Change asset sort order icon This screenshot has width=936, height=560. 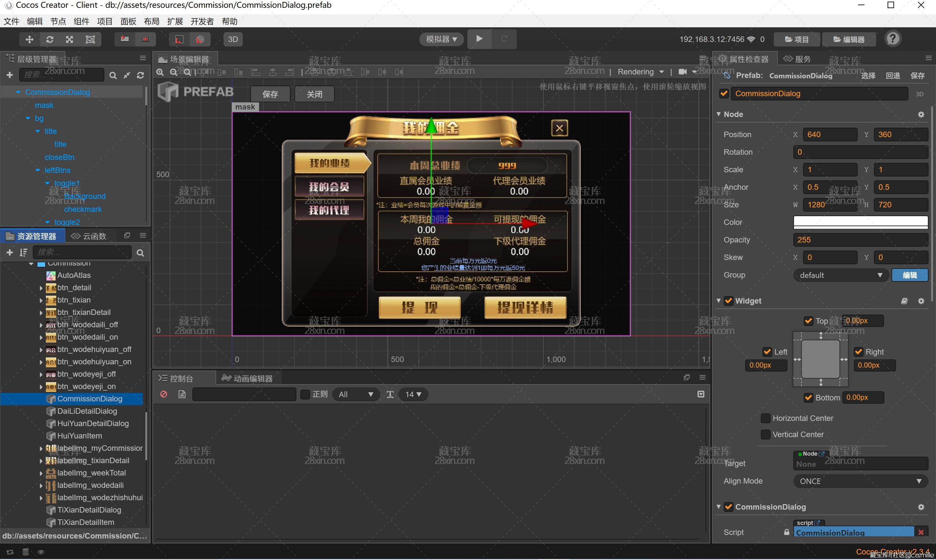(x=23, y=253)
